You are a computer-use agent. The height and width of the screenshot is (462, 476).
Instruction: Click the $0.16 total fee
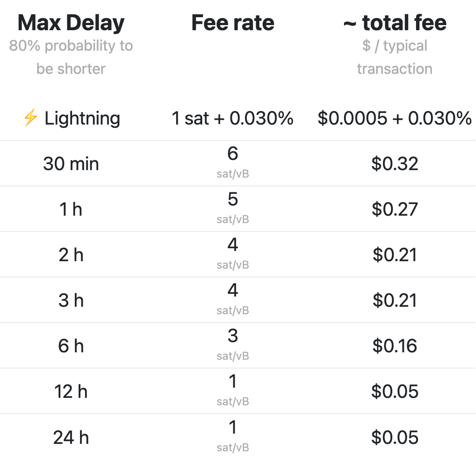coord(395,346)
